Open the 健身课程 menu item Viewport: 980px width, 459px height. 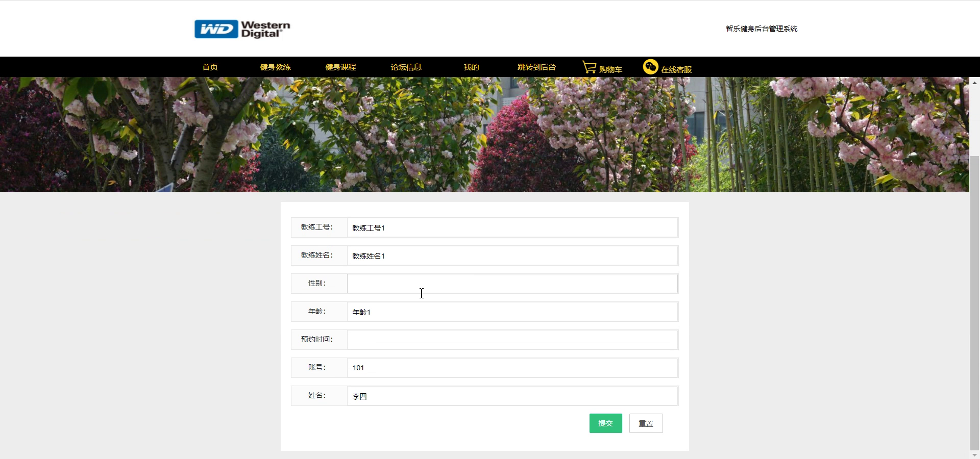340,67
